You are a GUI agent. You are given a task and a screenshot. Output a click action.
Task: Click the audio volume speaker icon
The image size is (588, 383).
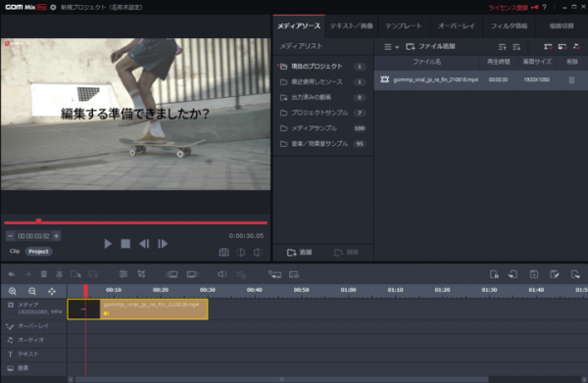222,274
